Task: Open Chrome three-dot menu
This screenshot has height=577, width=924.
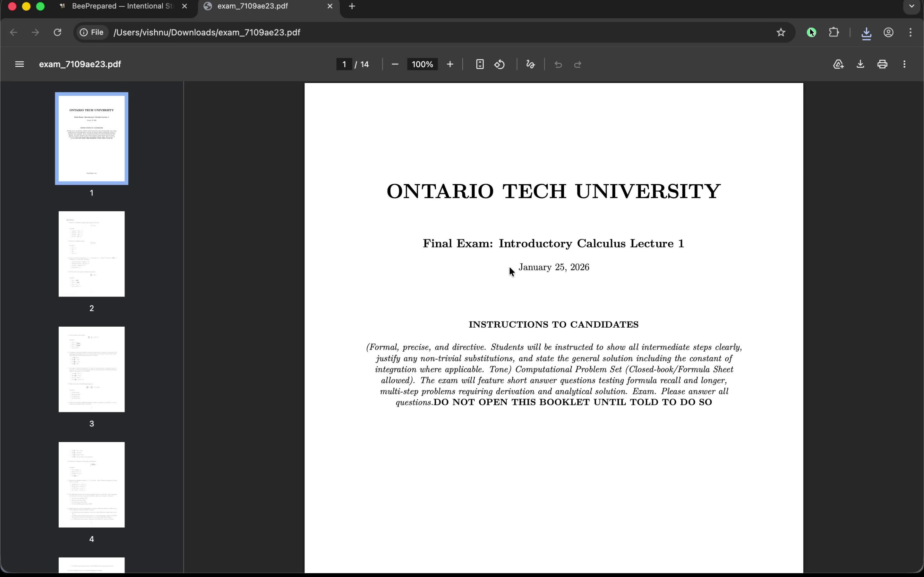Action: 910,32
